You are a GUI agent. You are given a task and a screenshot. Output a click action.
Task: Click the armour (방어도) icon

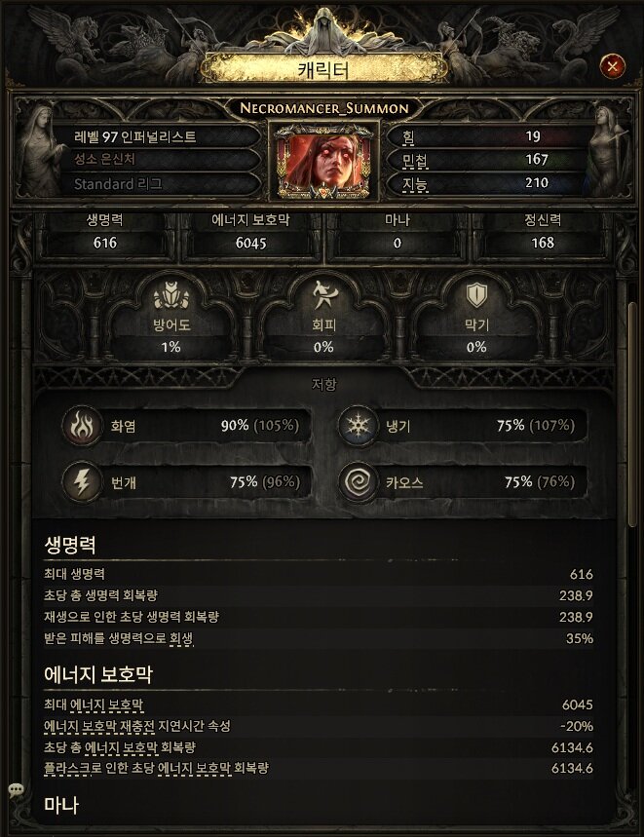pyautogui.click(x=170, y=295)
